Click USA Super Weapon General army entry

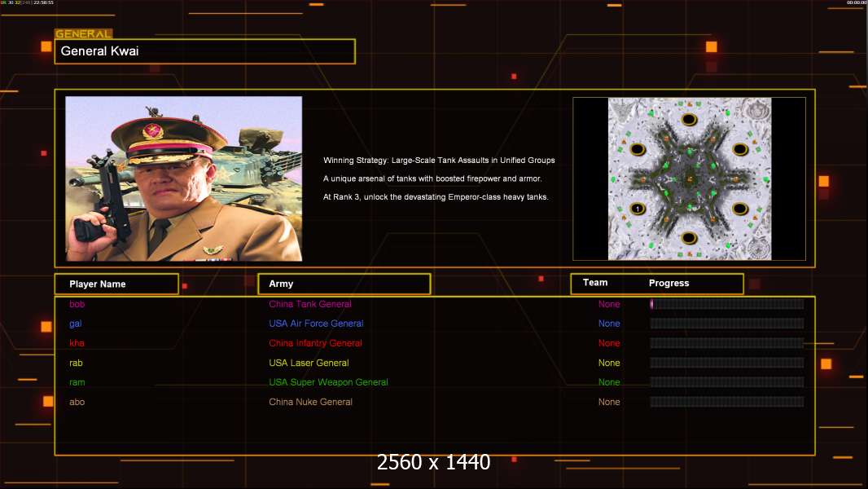click(x=328, y=382)
